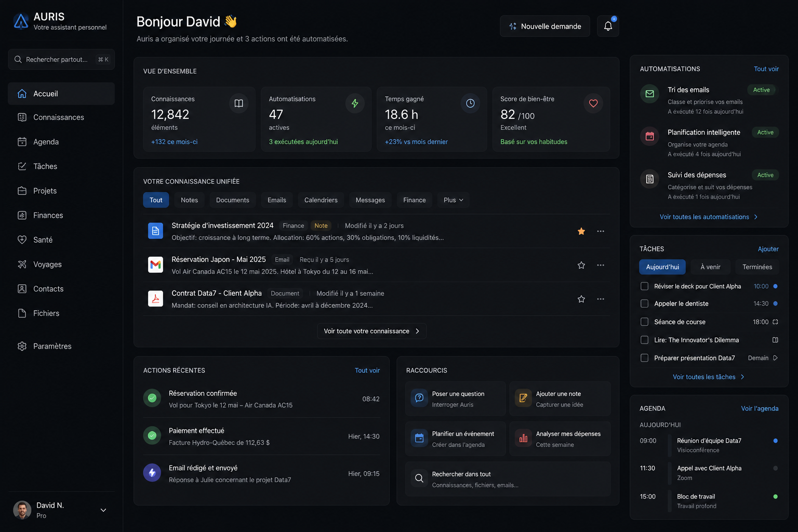Mark Préparer présentation Data7 as done
The image size is (798, 532).
pos(644,358)
